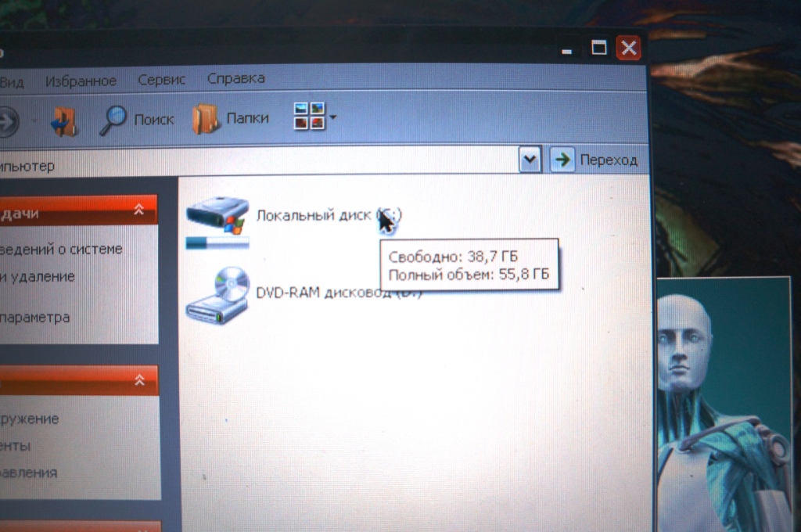Open the Сервис menu
The image size is (801, 532).
(161, 80)
